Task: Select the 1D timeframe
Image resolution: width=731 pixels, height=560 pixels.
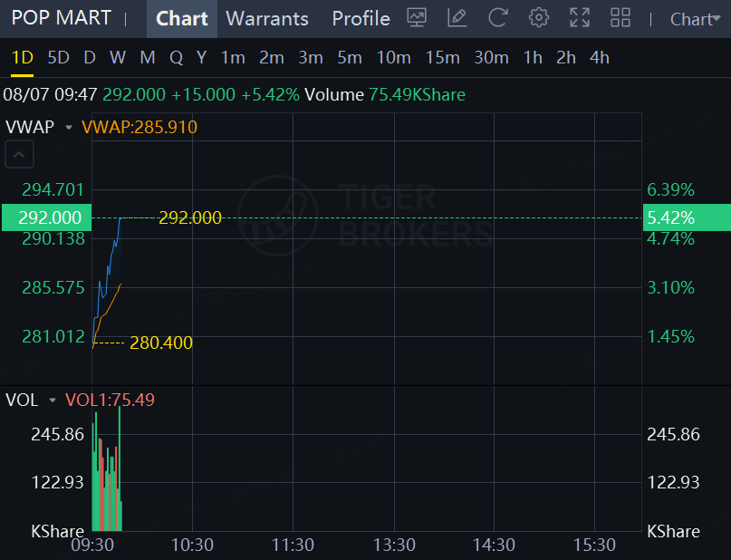Action: click(23, 58)
